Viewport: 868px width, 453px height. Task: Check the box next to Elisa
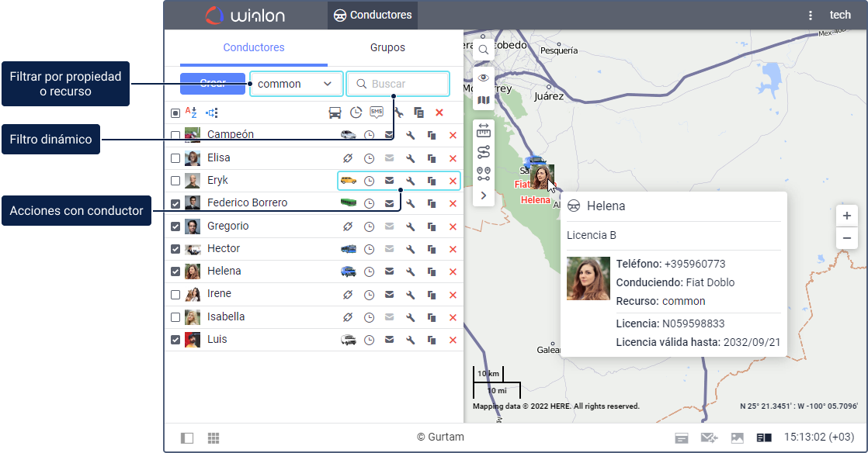coord(175,158)
